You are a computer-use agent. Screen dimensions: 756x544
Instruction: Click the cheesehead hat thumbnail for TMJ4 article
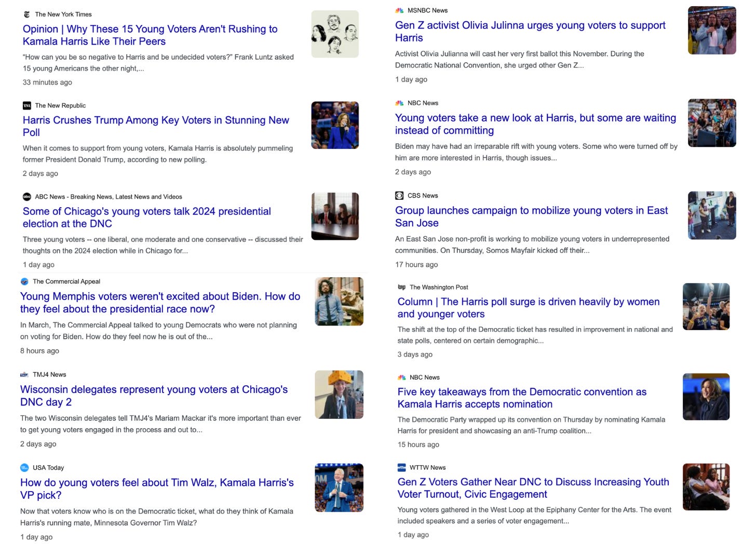point(339,395)
